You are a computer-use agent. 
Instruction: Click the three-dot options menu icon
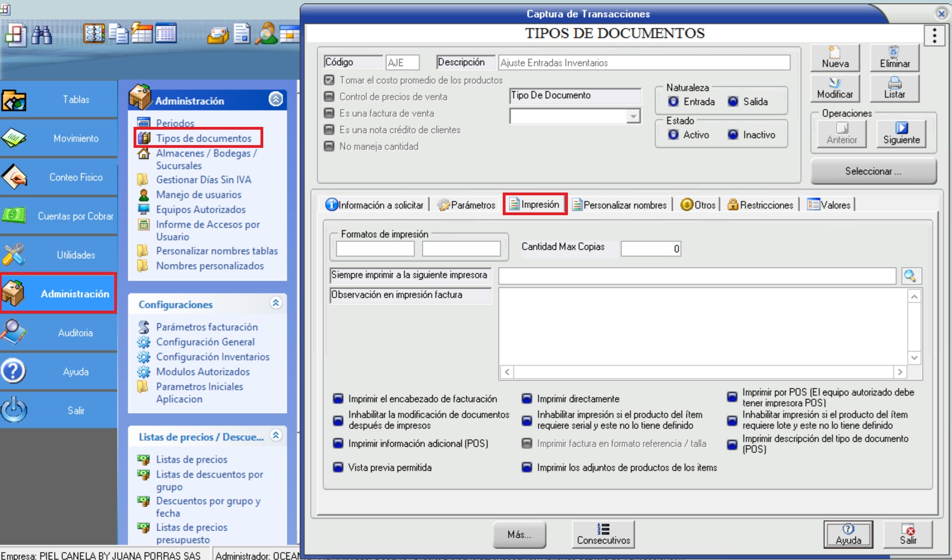click(934, 36)
